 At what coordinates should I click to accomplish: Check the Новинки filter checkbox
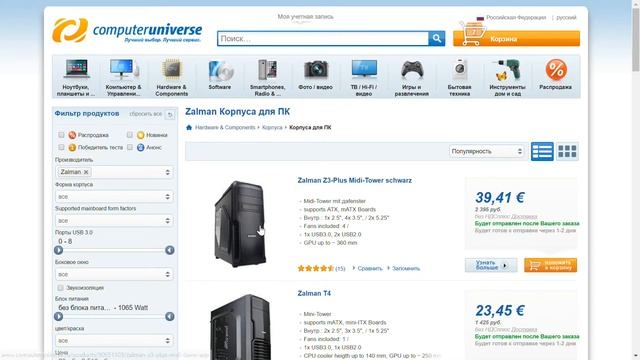pos(130,135)
